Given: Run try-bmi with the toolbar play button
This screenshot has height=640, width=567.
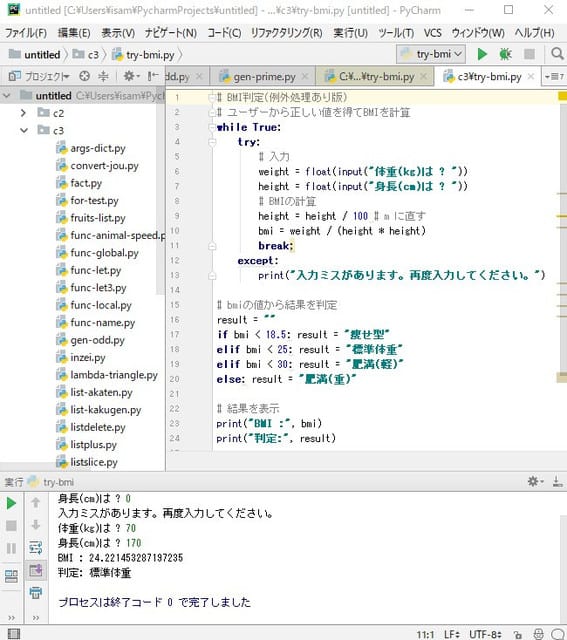Looking at the screenshot, I should click(482, 54).
